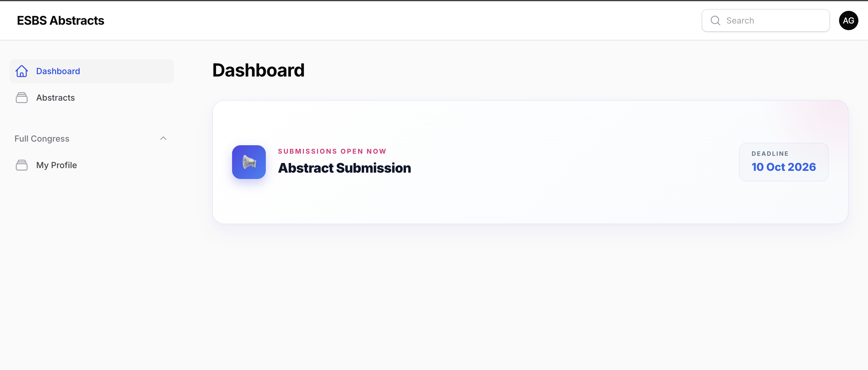Open the Abstract Submission heading link
This screenshot has width=868, height=370.
(x=344, y=168)
